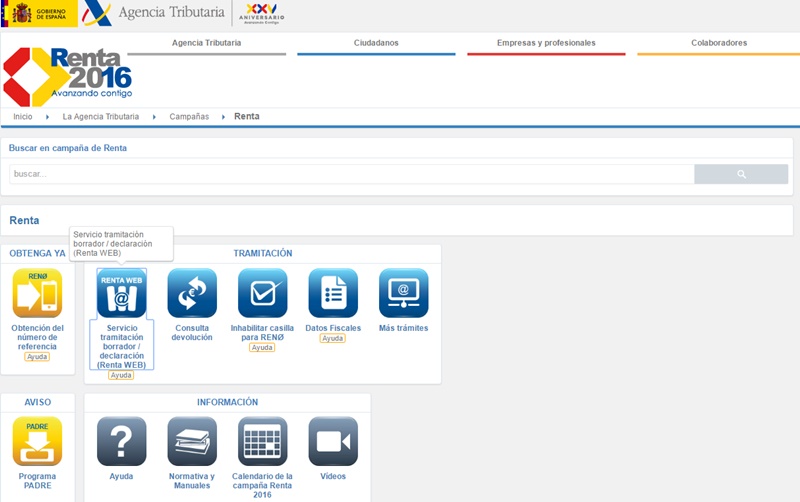Open Normativa y Manuales icon
Screen dimensions: 800x502
click(x=192, y=441)
